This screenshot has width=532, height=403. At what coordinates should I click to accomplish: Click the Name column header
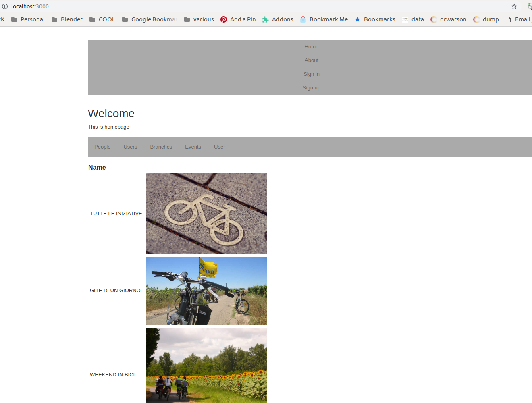97,168
